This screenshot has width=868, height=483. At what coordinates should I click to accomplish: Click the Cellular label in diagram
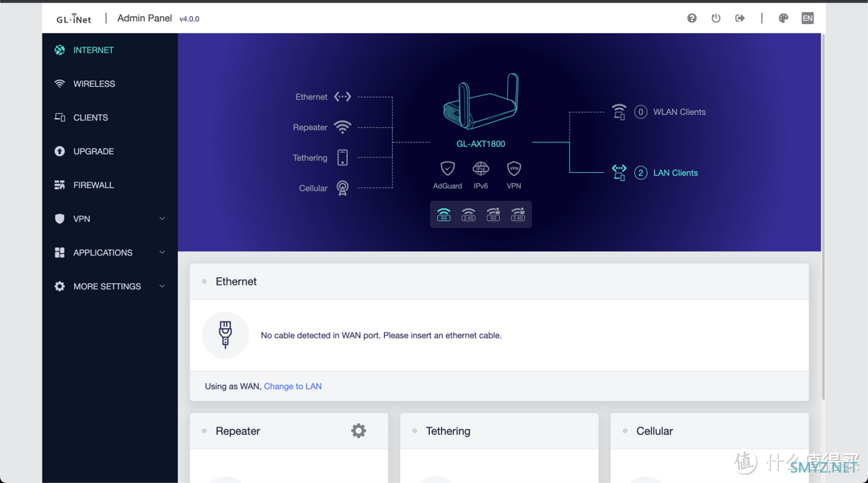[x=313, y=188]
